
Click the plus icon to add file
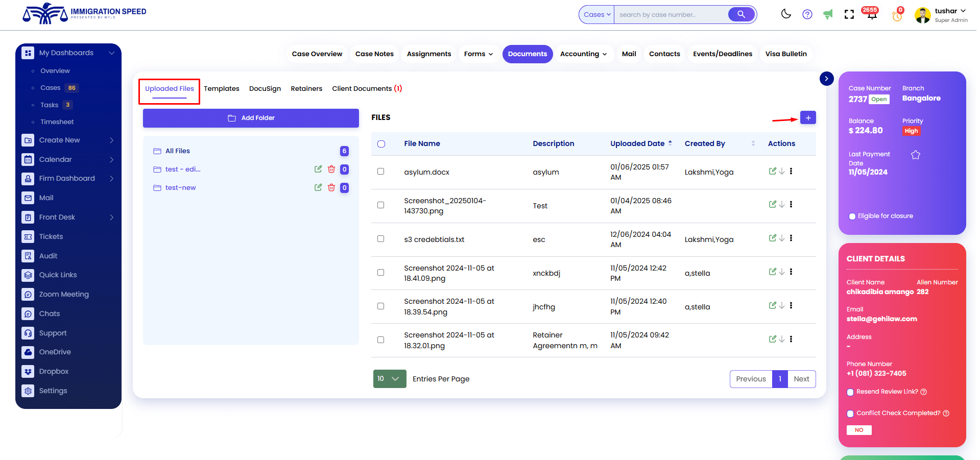coord(807,118)
